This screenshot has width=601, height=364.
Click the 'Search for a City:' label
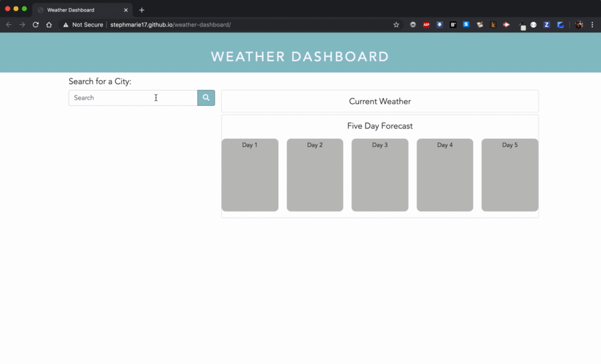coord(100,81)
